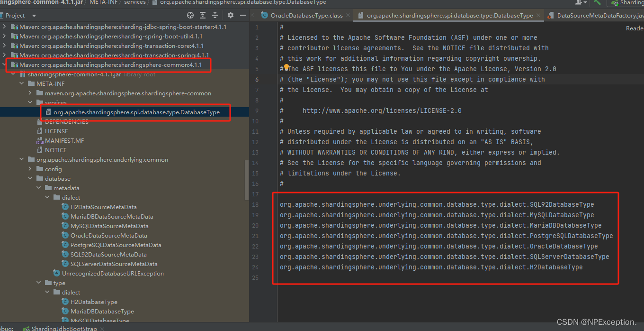The width and height of the screenshot is (644, 331).
Task: Click class icon of MariaDBDatabaseType
Action: [x=65, y=311]
